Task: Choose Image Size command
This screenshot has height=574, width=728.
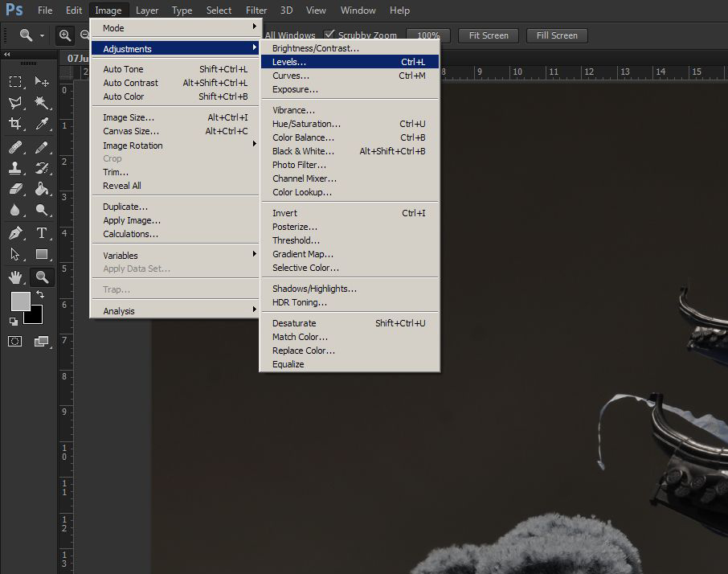Action: (176, 117)
